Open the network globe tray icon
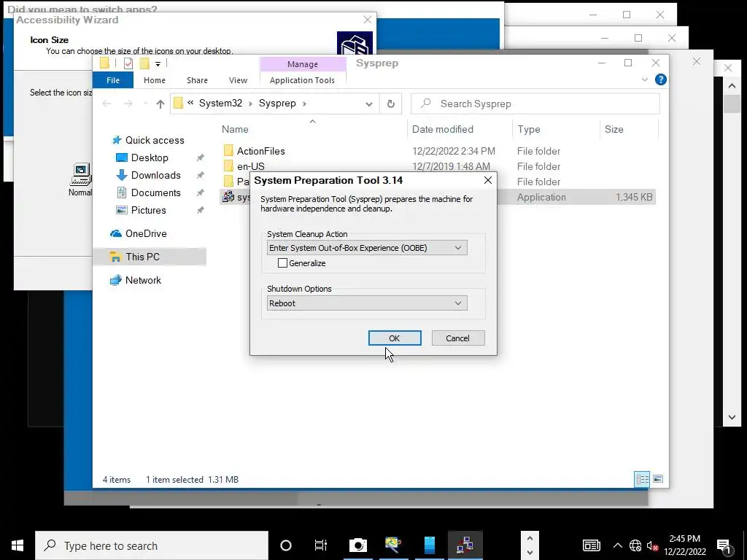The height and width of the screenshot is (560, 747). click(x=635, y=545)
